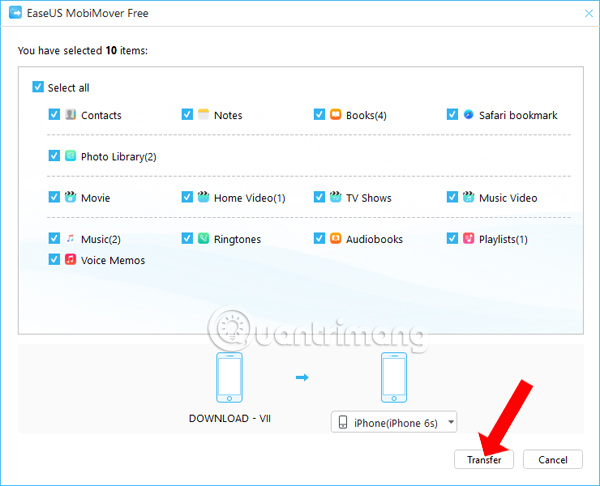
Task: Click the TV Shows clapperboard icon
Action: [x=335, y=197]
